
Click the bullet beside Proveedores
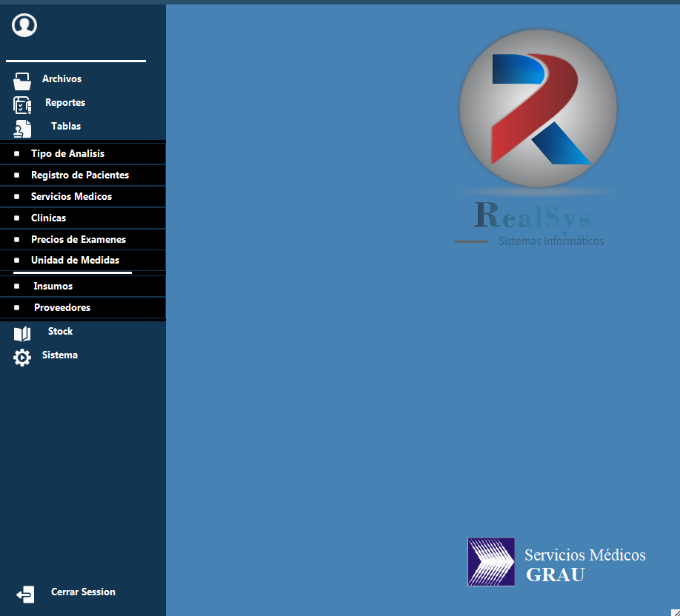[x=16, y=308]
